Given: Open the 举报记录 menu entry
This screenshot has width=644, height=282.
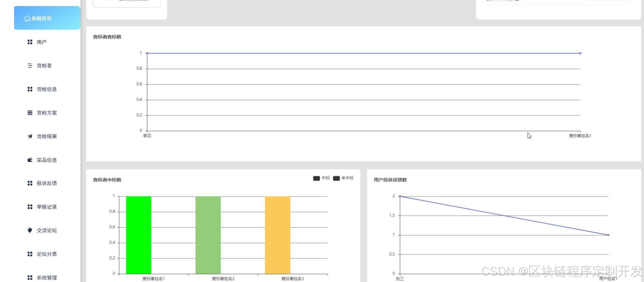Looking at the screenshot, I should click(x=47, y=207).
